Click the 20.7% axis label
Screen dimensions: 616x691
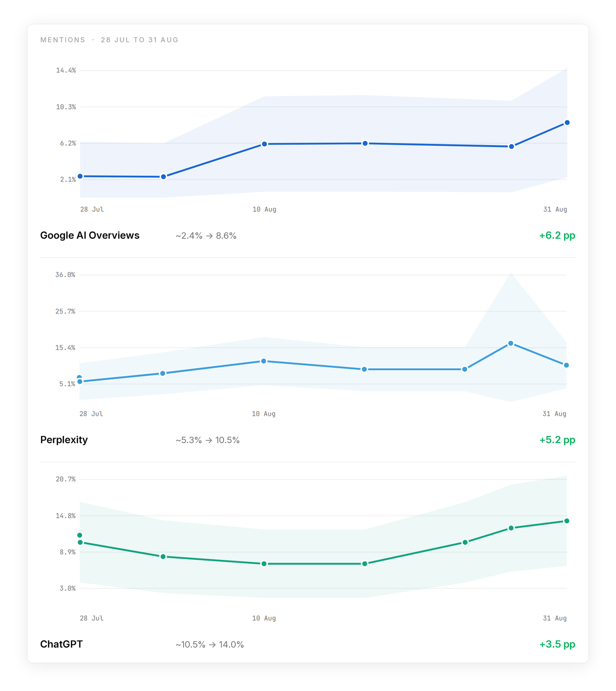[66, 479]
